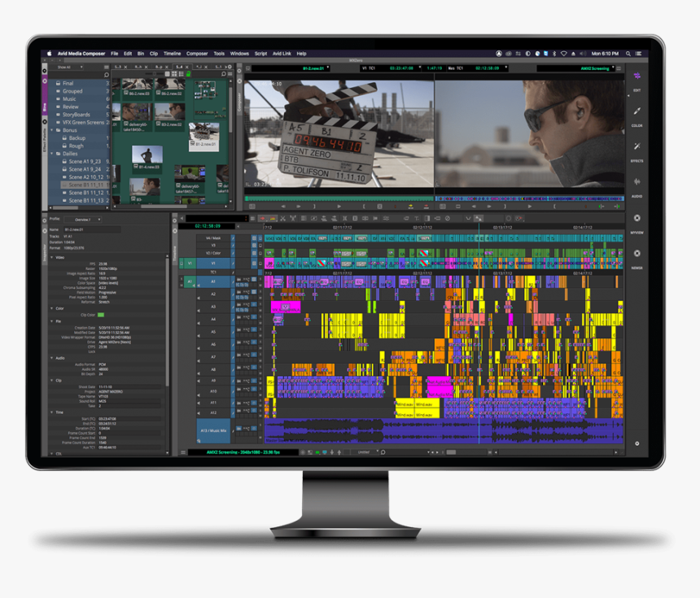Toggle the V1 track monitor in the timeline
Image resolution: width=700 pixels, height=598 pixels.
259,264
